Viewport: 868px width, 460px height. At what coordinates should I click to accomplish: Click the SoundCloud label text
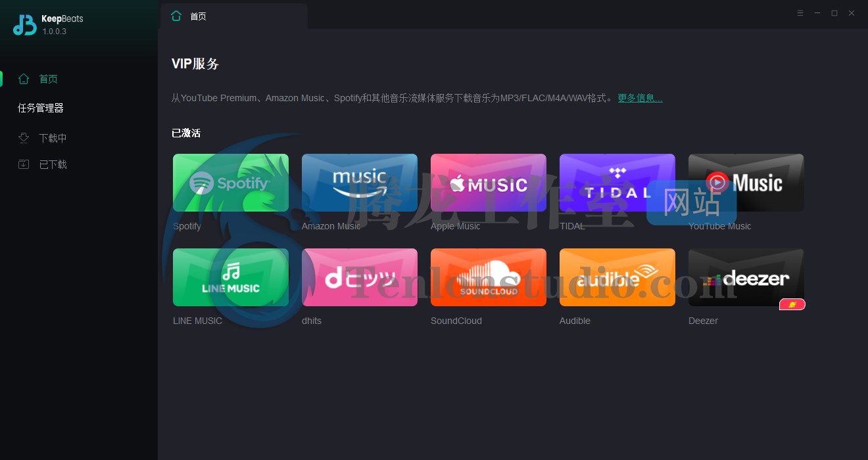(x=456, y=321)
